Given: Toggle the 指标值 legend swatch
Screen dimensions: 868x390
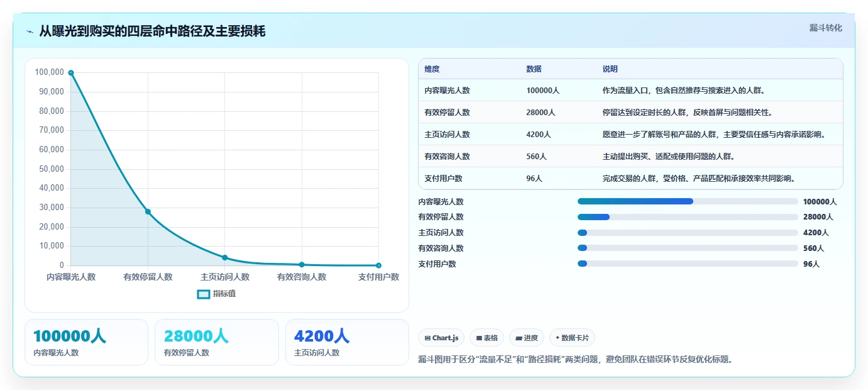Looking at the screenshot, I should (x=204, y=294).
